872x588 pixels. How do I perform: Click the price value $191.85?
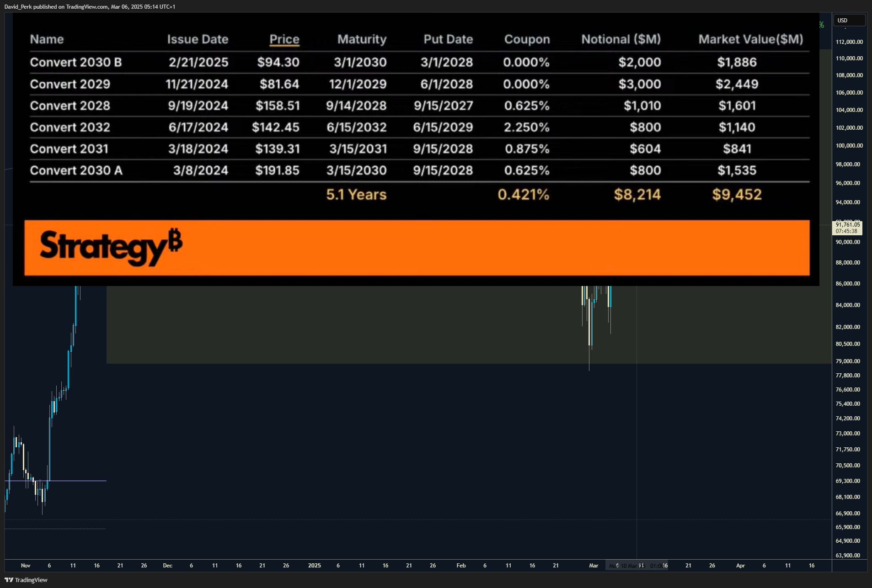tap(277, 170)
